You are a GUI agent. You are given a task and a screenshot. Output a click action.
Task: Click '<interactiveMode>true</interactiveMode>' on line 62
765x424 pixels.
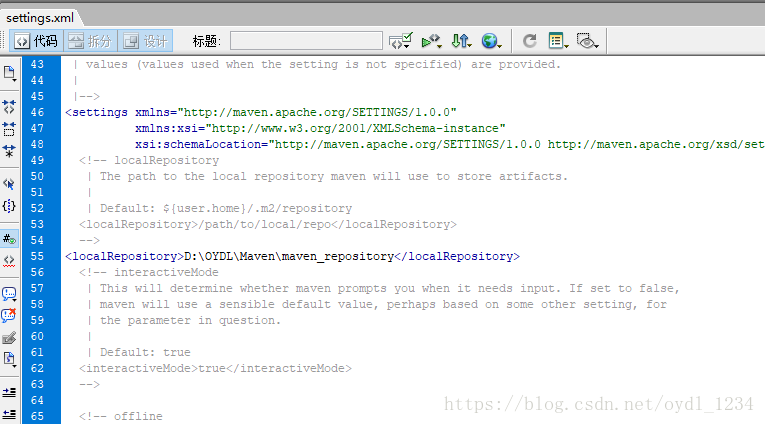point(215,368)
